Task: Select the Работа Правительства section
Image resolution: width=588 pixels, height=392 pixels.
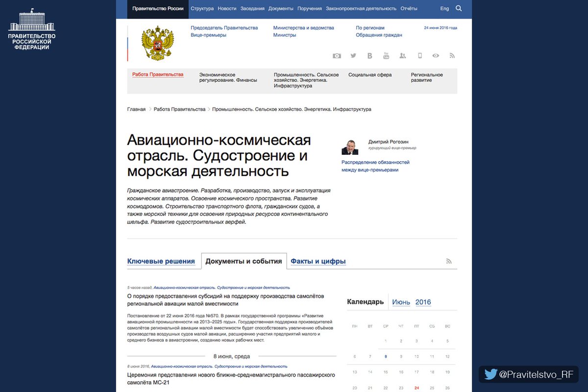Action: pyautogui.click(x=158, y=75)
